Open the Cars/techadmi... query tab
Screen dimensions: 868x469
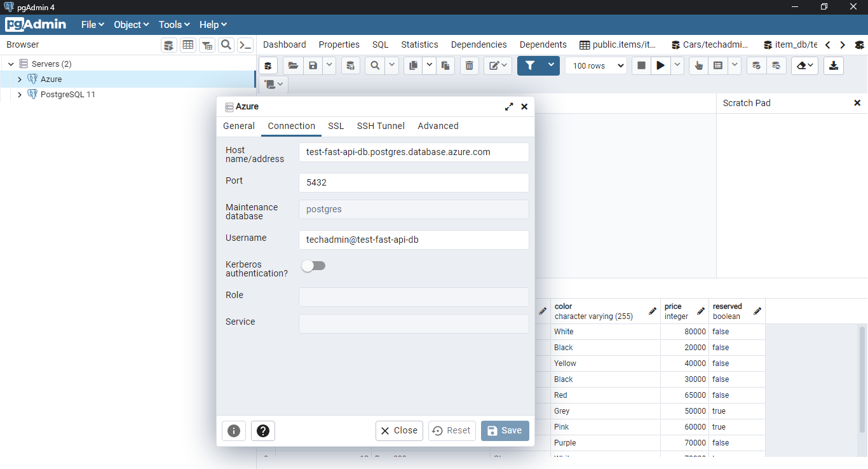[x=709, y=44]
